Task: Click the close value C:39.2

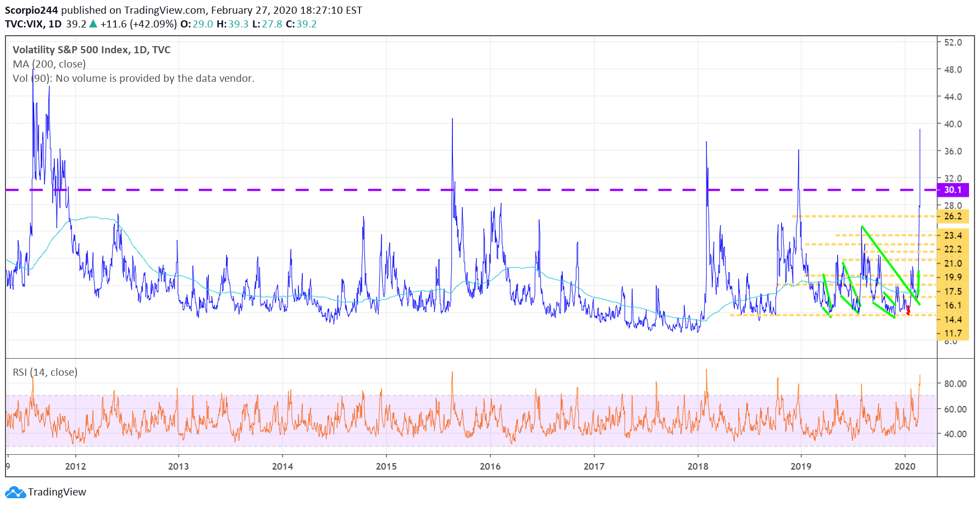Action: pos(301,24)
